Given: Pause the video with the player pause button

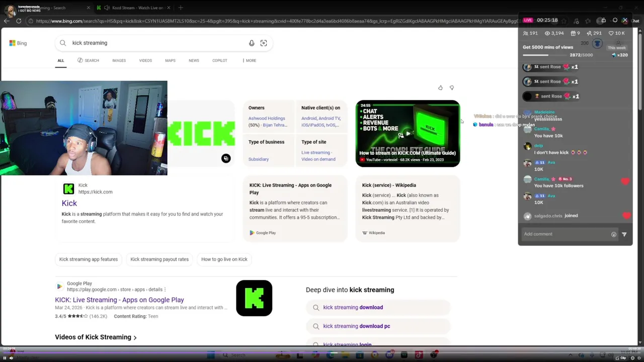Looking at the screenshot, I should pyautogui.click(x=5, y=358).
